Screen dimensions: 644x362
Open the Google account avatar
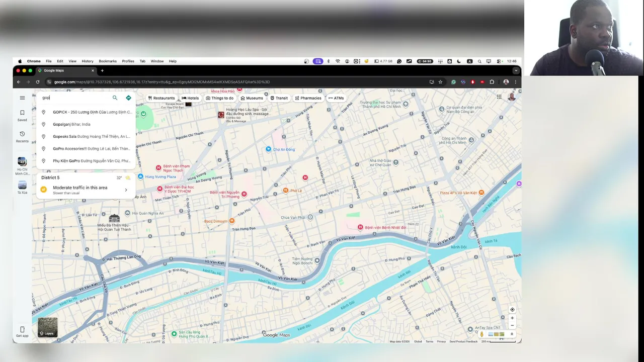[512, 97]
